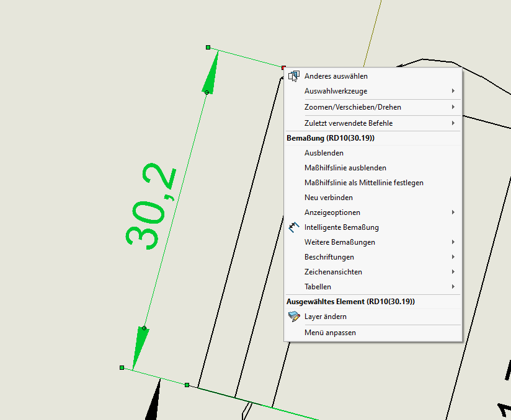Image resolution: width=511 pixels, height=420 pixels.
Task: Choose Anderes auswählen from context menu
Action: point(373,76)
